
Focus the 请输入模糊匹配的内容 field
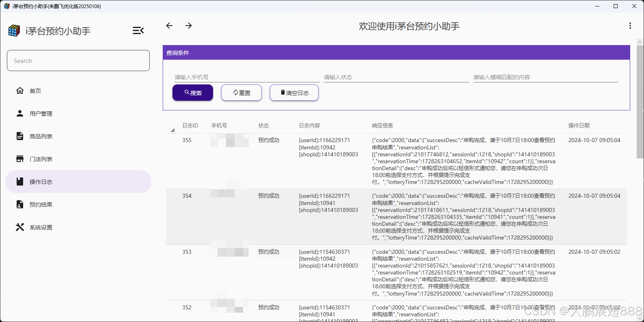(545, 77)
